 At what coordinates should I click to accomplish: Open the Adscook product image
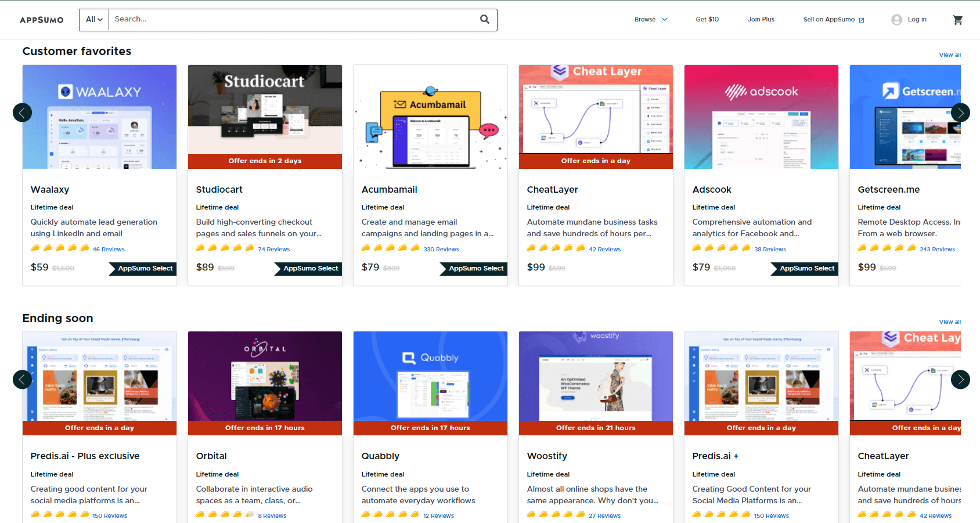coord(761,117)
